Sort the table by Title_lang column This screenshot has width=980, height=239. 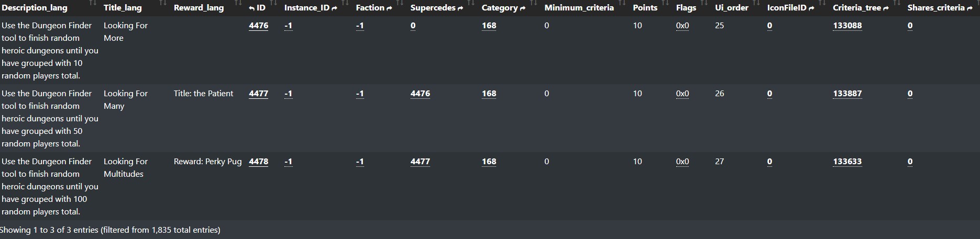point(123,8)
